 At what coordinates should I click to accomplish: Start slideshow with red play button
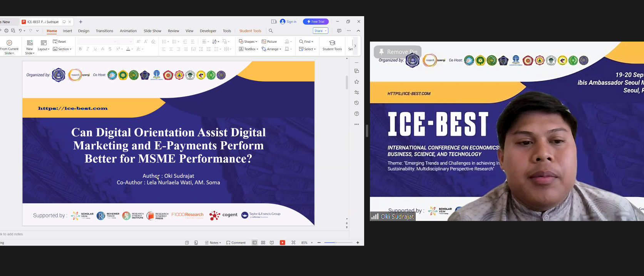click(x=283, y=243)
